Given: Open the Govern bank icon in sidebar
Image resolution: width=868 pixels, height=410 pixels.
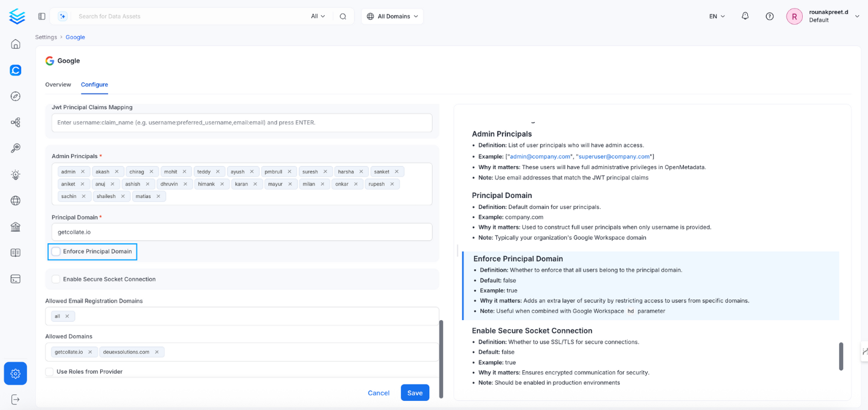Looking at the screenshot, I should [16, 227].
